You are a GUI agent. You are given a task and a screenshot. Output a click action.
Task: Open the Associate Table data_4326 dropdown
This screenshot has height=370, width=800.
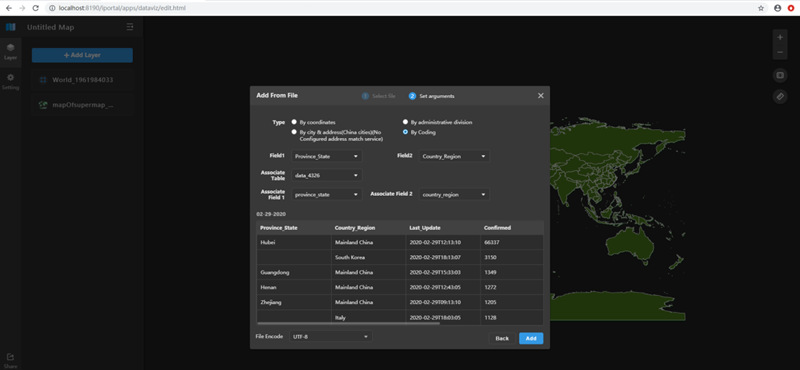(x=327, y=175)
